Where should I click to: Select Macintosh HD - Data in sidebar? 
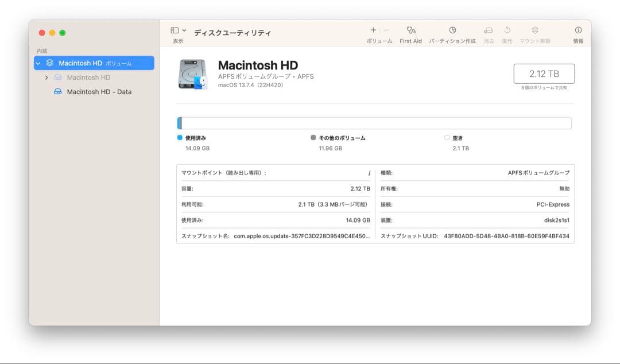99,91
